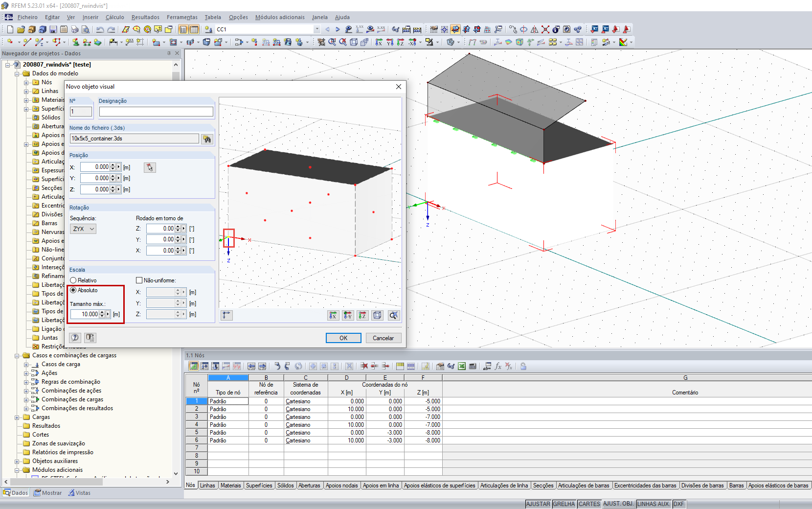Screen dimensions: 812x509
Task: Open the Sequência ZYX dropdown
Action: 83,229
